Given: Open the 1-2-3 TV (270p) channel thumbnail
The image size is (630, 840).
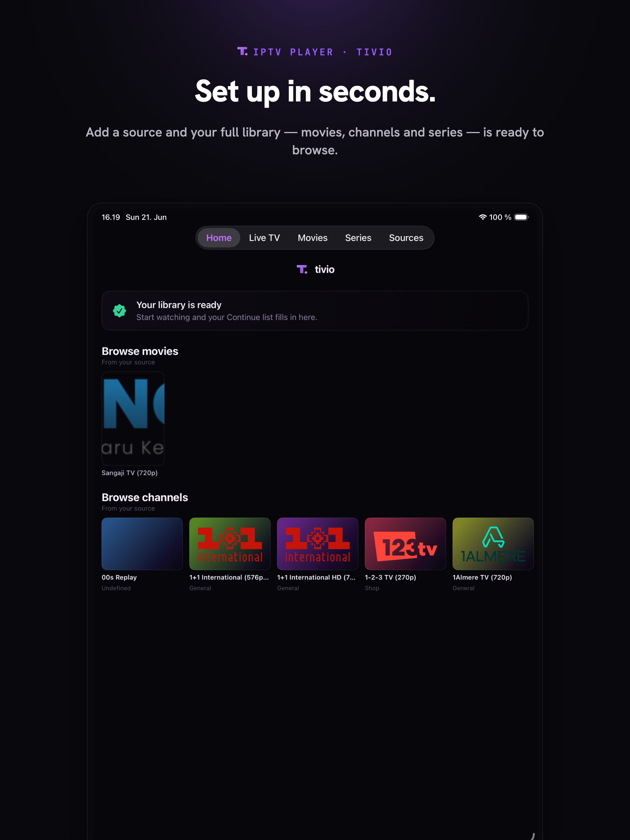Looking at the screenshot, I should tap(405, 543).
